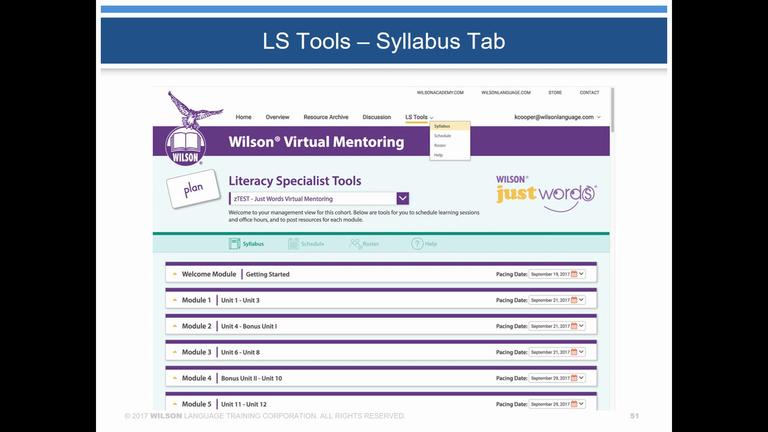
Task: Collapse the Module 4 row arrow
Action: point(175,378)
